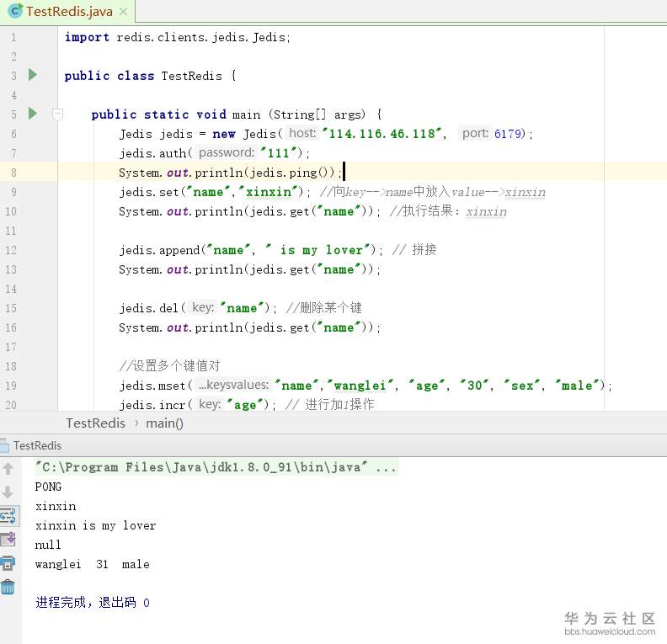Click the jedis.mset call on line 19
The height and width of the screenshot is (644, 667).
366,386
